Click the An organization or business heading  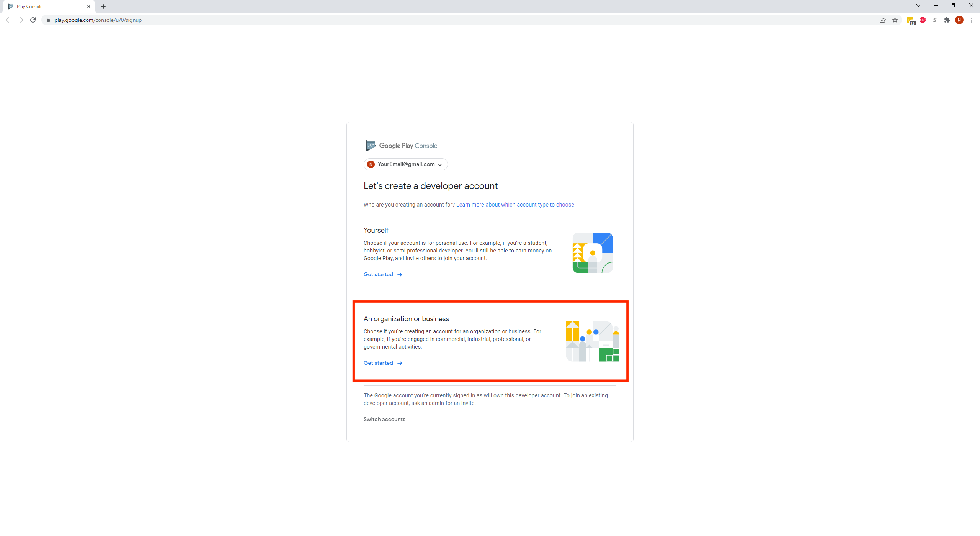tap(406, 319)
